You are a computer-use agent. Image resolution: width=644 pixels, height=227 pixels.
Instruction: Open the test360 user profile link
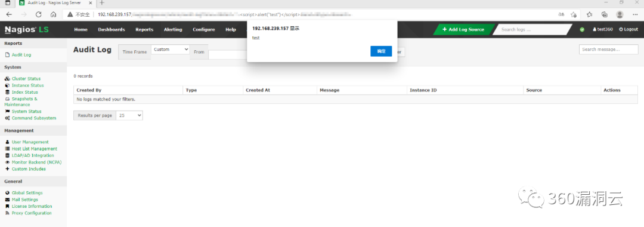[x=602, y=30]
